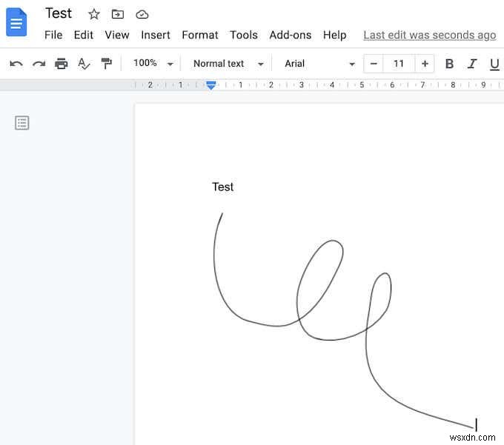Toggle bold formatting
Image resolution: width=504 pixels, height=445 pixels.
click(x=449, y=64)
